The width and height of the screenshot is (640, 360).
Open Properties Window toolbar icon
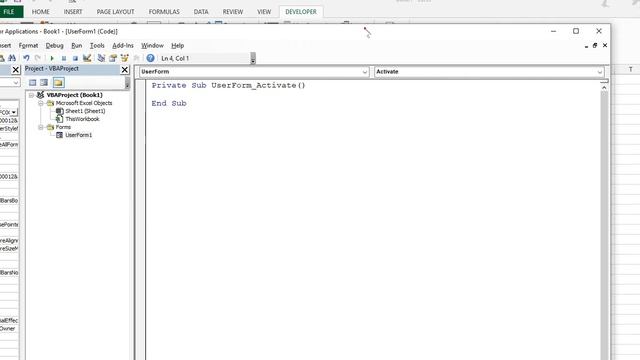point(113,58)
